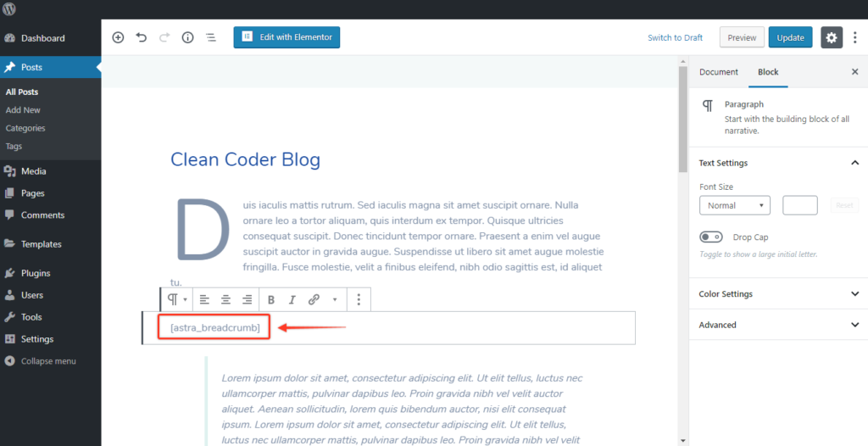
Task: Open Plugins in the sidebar menu
Action: pos(36,273)
